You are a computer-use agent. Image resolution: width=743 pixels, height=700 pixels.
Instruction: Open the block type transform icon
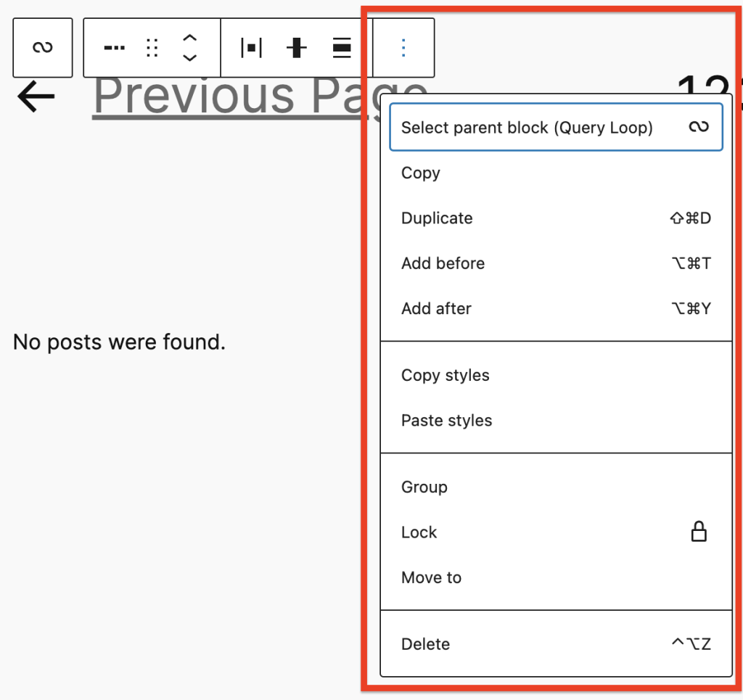[x=114, y=47]
